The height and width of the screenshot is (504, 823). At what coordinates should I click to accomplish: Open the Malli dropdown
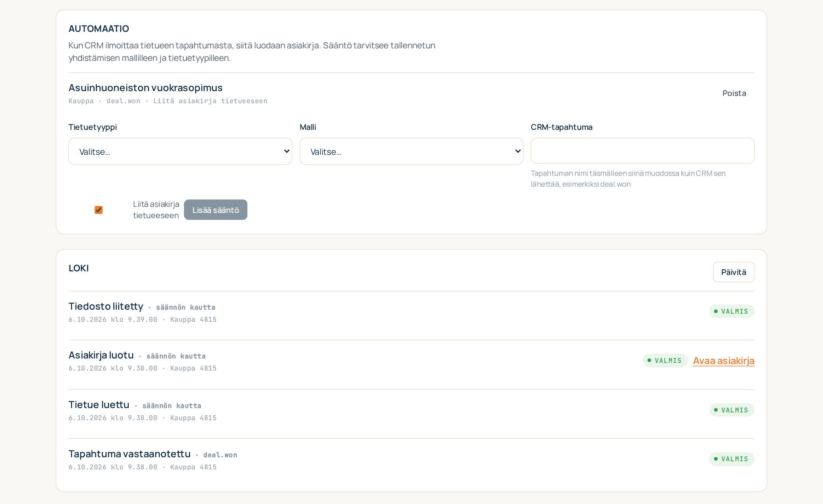411,152
